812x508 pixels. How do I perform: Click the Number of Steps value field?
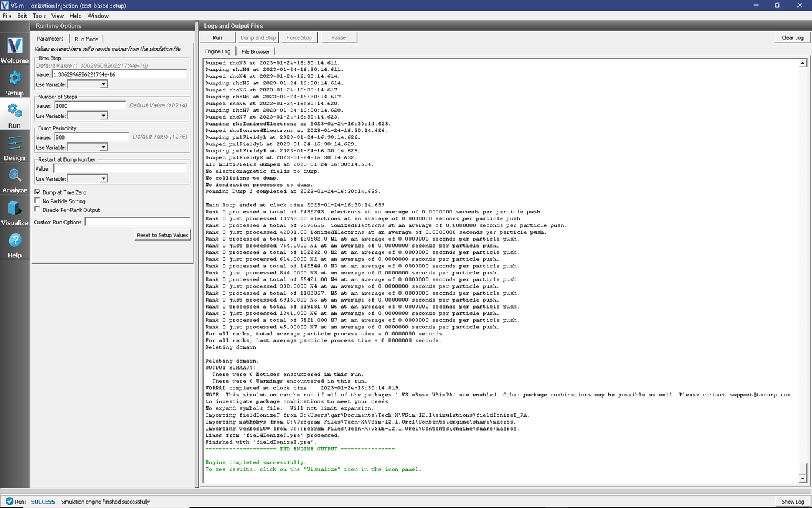[x=89, y=106]
